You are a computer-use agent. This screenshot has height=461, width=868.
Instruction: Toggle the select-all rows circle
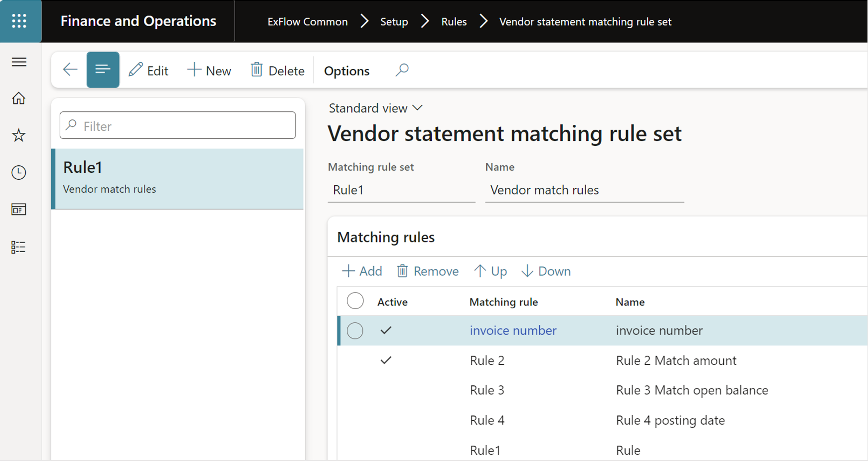[x=355, y=301]
